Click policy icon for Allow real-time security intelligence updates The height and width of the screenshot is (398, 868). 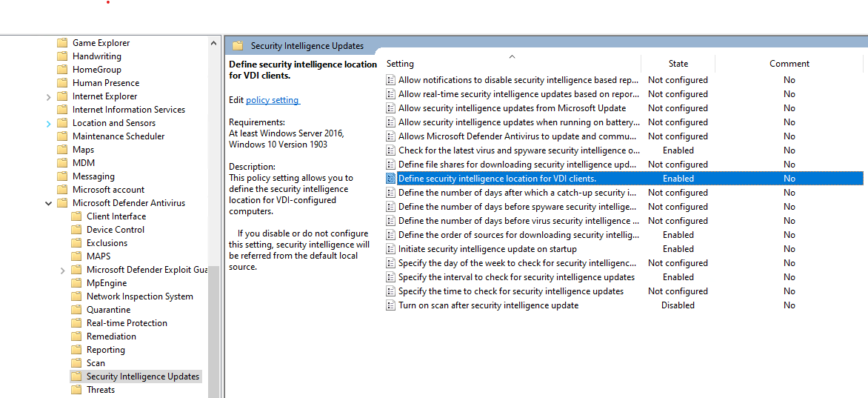click(x=391, y=93)
